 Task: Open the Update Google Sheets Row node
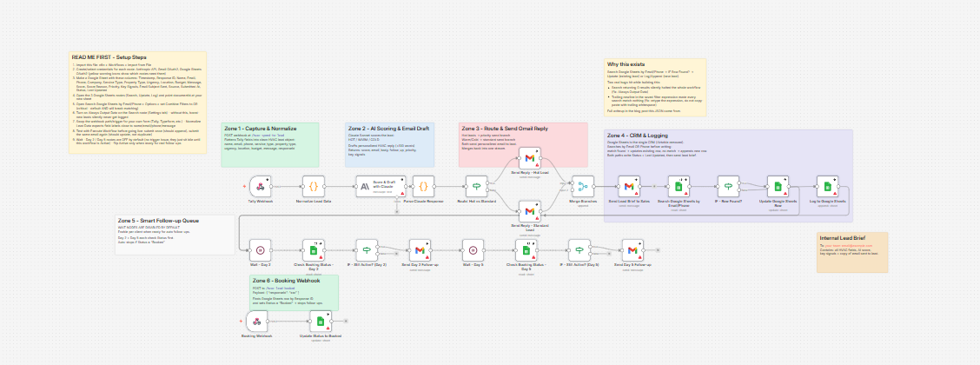click(778, 186)
